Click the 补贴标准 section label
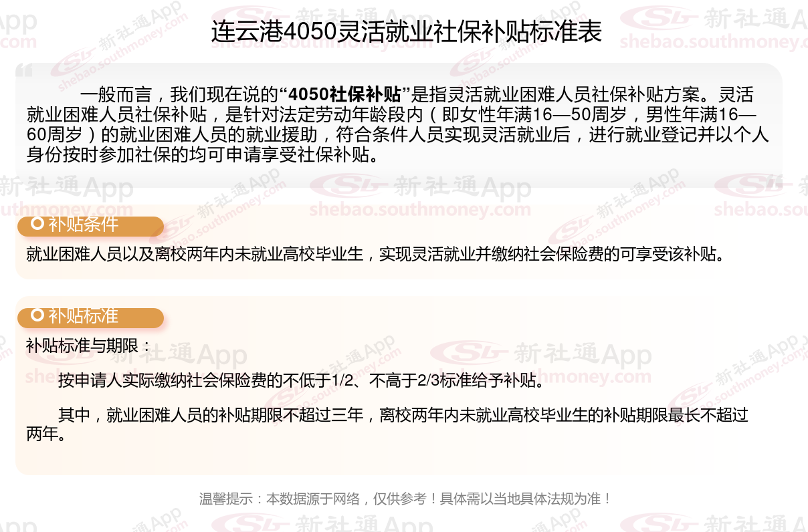808x532 pixels. [84, 317]
